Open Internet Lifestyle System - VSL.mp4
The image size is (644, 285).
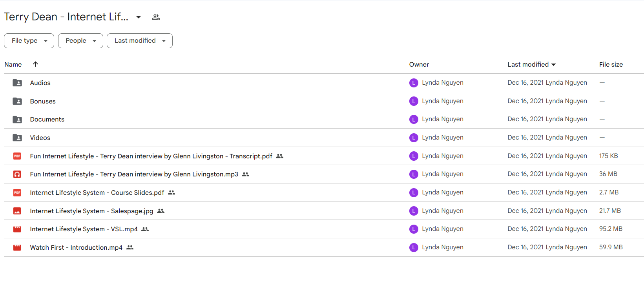pyautogui.click(x=84, y=229)
